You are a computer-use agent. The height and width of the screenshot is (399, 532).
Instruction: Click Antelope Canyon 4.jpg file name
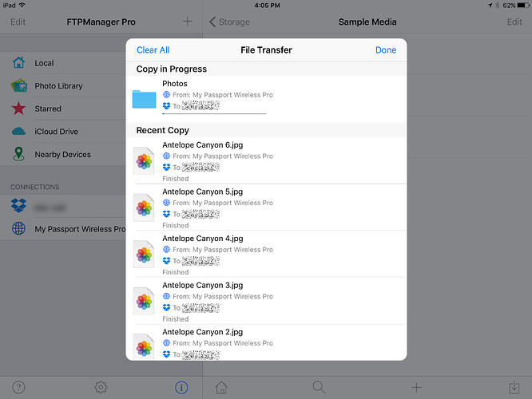[x=203, y=239]
